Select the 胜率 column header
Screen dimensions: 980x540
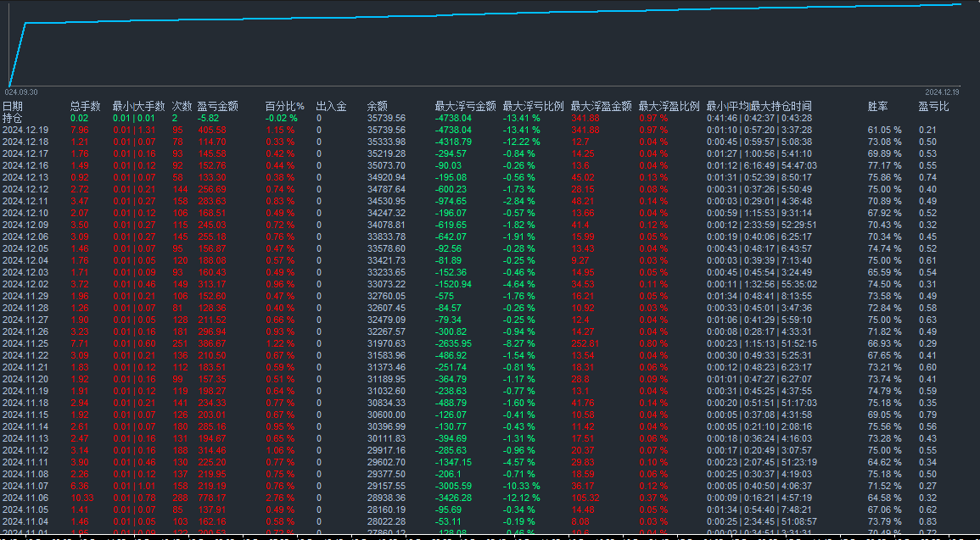pos(878,106)
